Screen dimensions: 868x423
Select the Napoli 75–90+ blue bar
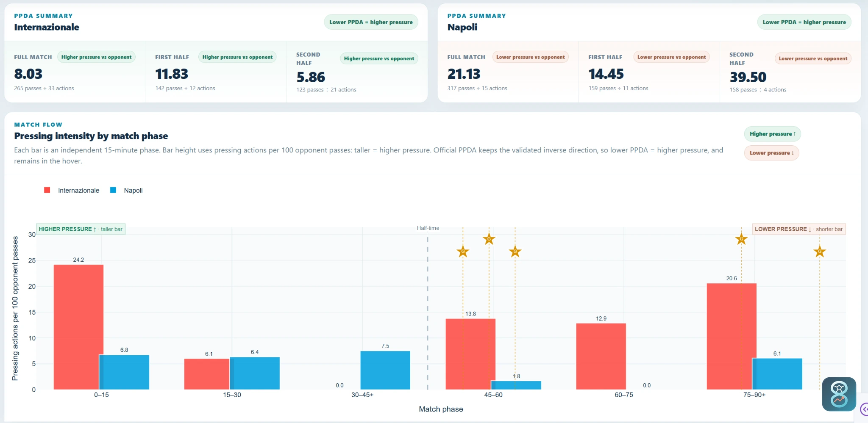[x=777, y=374]
